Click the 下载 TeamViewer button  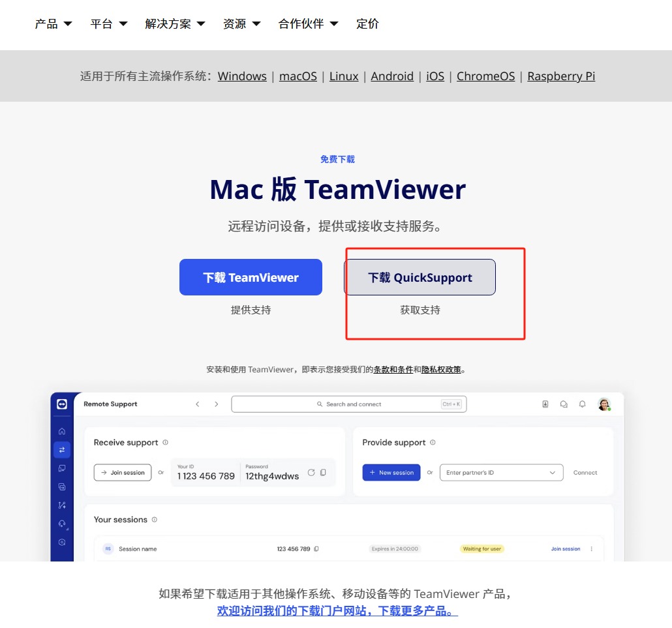click(x=251, y=277)
